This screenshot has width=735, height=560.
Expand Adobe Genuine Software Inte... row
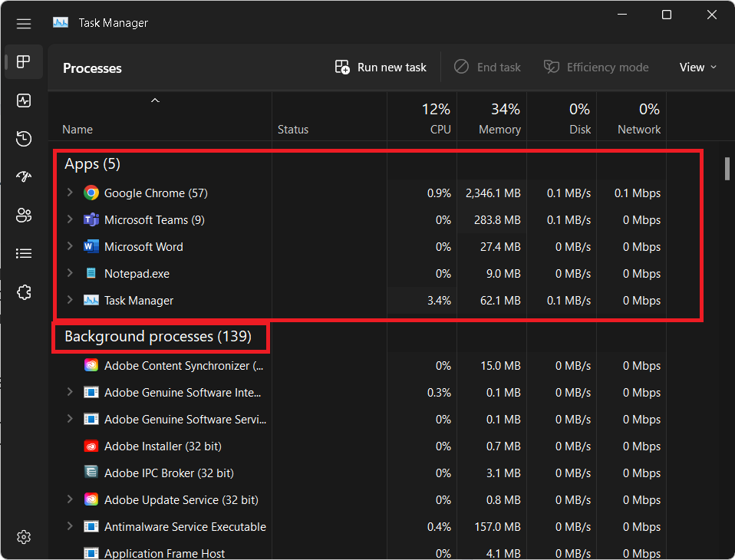tap(70, 391)
